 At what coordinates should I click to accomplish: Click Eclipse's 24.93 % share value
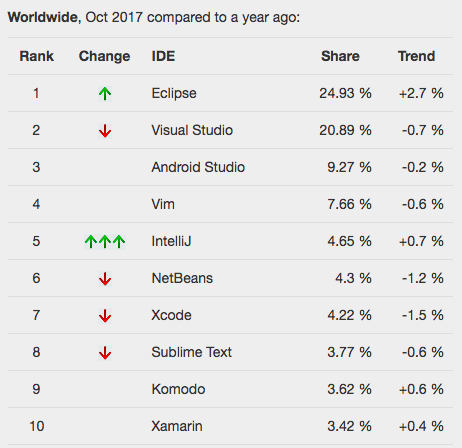[x=345, y=93]
